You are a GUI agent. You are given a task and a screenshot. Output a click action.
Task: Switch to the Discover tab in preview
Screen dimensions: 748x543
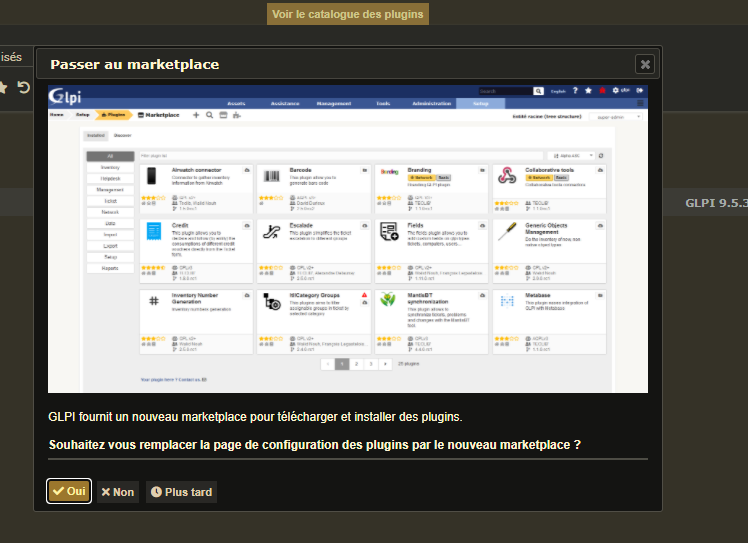coord(123,136)
